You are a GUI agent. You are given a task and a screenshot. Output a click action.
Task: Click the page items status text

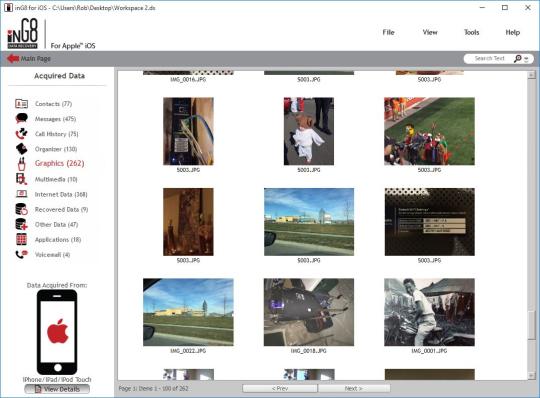[x=154, y=388]
